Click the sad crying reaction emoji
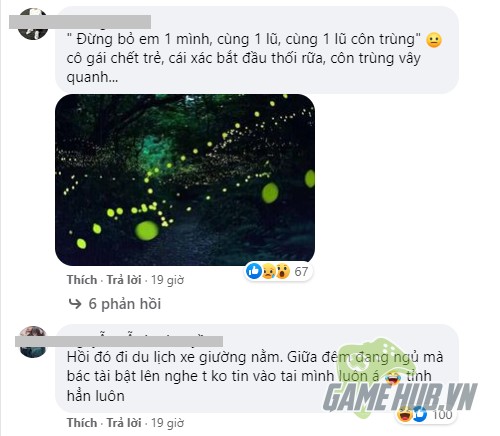This screenshot has height=436, width=500. tap(268, 271)
